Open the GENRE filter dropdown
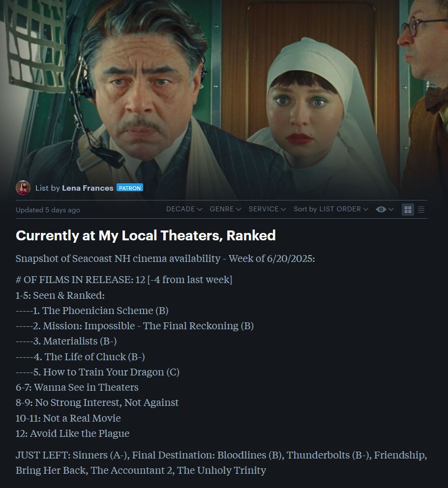 pos(225,209)
